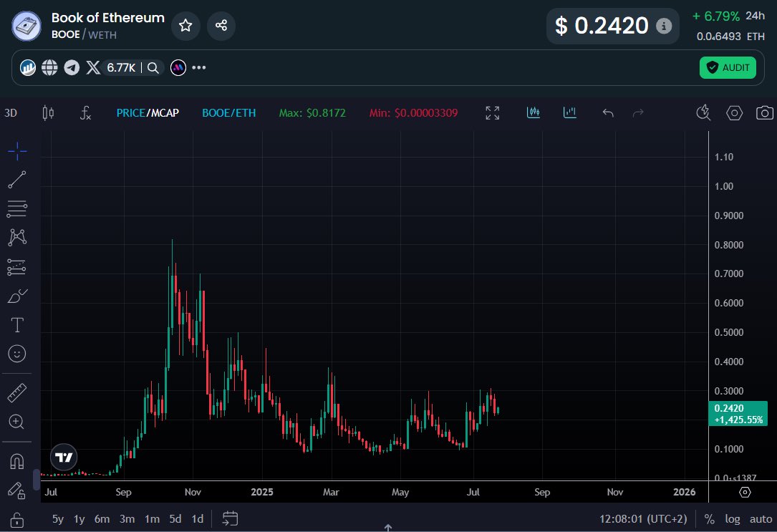Toggle trades candlestick markers icon
The height and width of the screenshot is (532, 777).
point(534,112)
